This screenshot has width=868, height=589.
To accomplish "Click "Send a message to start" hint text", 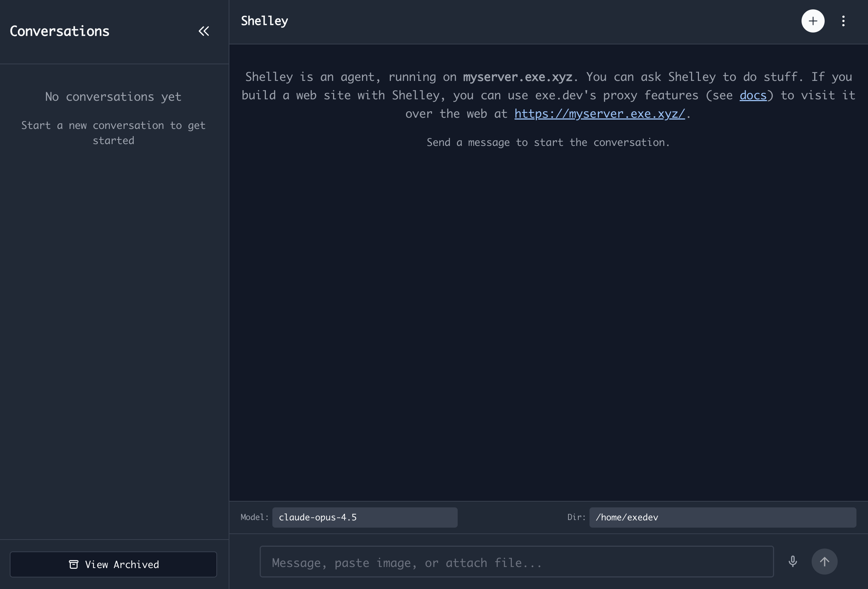I will pos(548,142).
